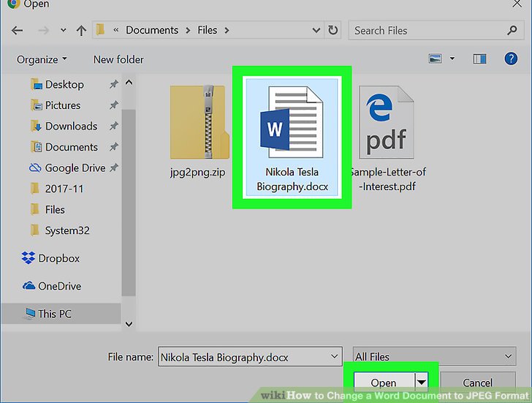Open Downloads in the navigation pane
This screenshot has height=403, width=532.
click(72, 127)
